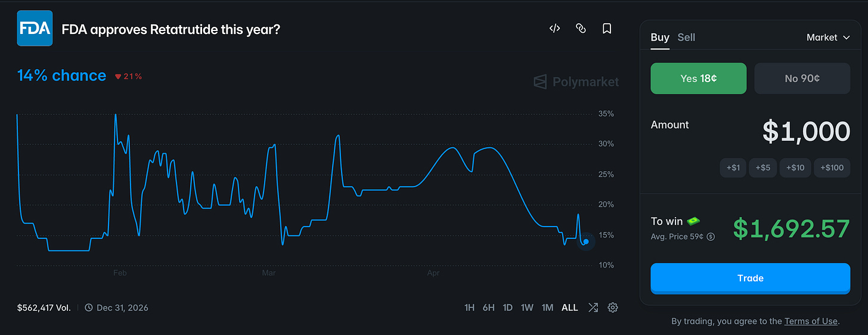Click the 'To win' label

tap(666, 221)
